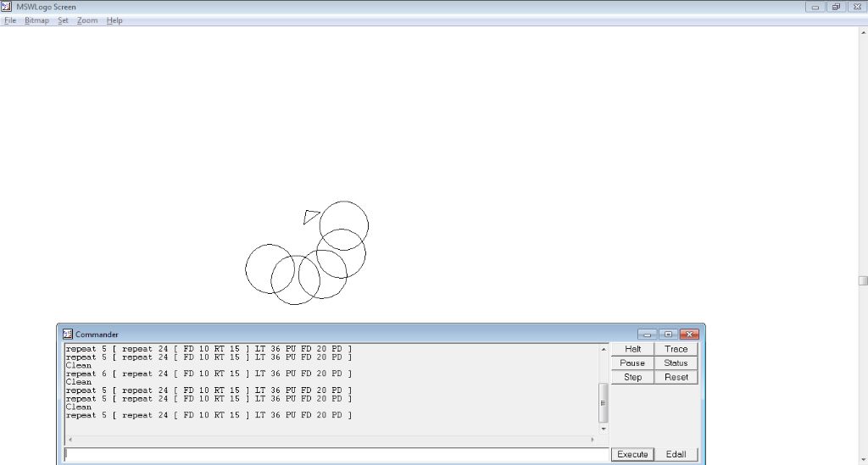Click the Step button

tap(632, 377)
